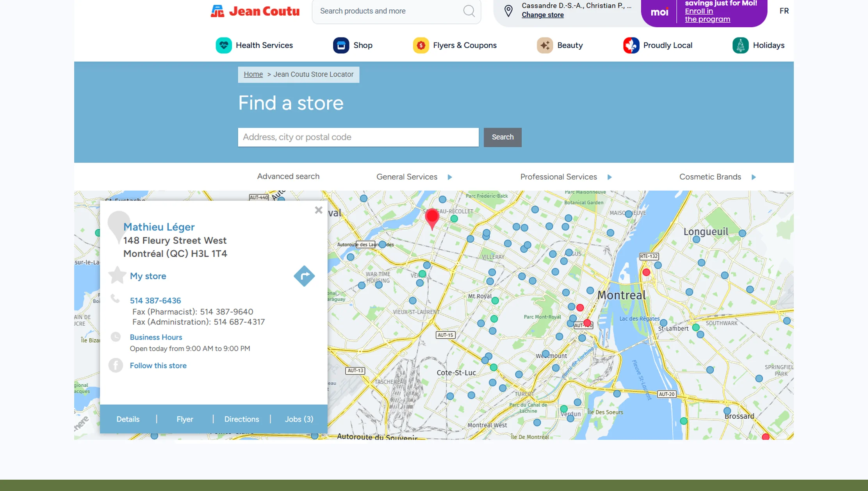Open Health Services with the heart icon
Image resolution: width=868 pixels, height=491 pixels.
pos(223,45)
